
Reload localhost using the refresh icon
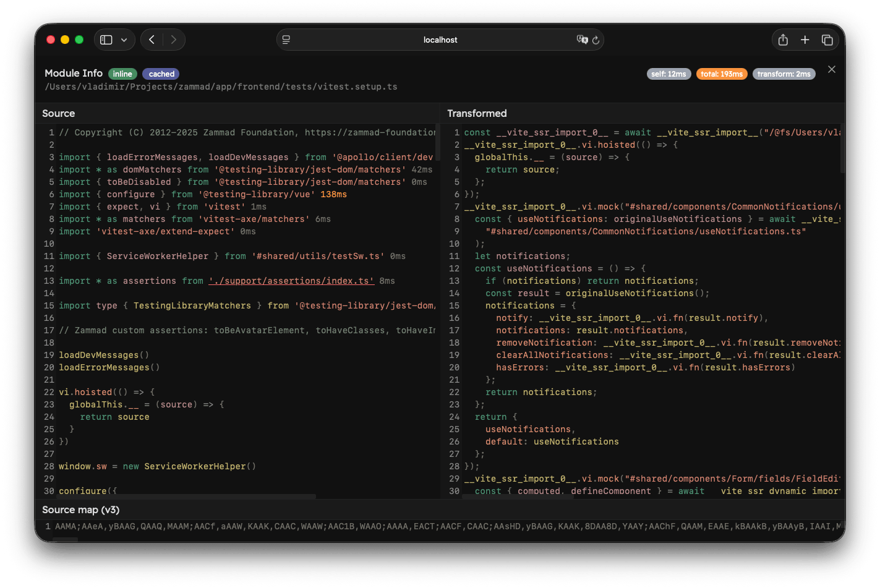596,40
